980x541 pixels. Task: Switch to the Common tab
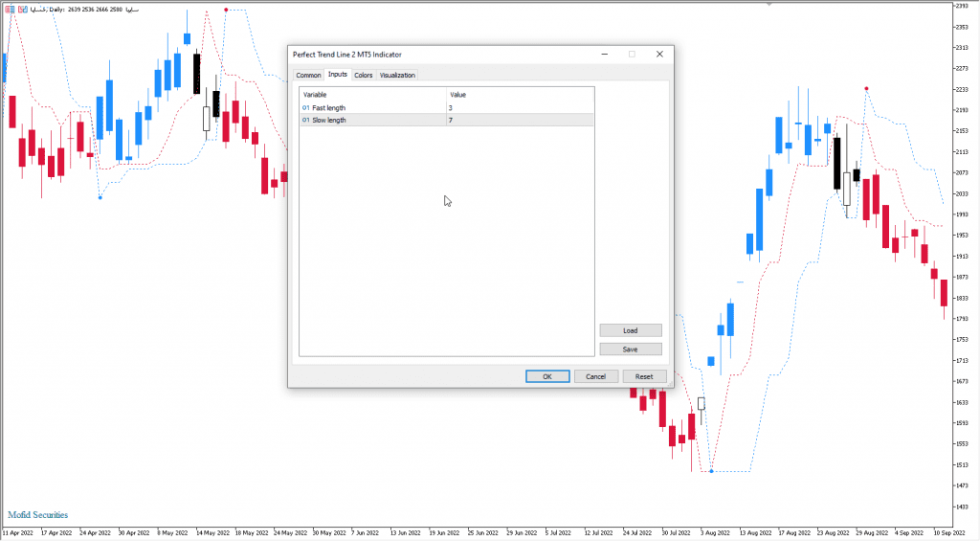308,75
